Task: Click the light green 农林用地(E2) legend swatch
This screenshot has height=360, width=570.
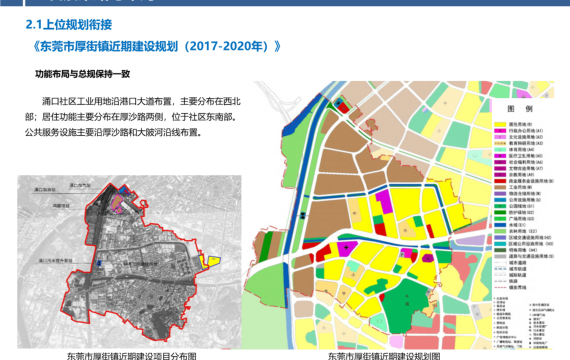Action: click(x=500, y=231)
